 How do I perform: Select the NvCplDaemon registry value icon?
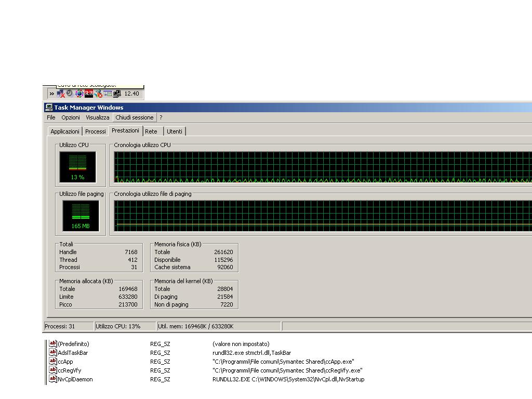[52, 379]
